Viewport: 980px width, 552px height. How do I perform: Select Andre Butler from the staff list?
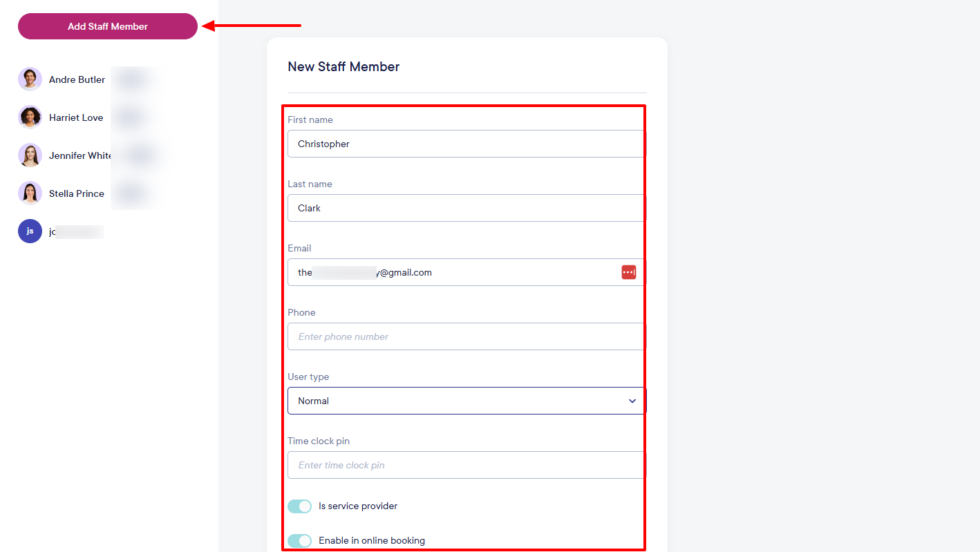[77, 79]
